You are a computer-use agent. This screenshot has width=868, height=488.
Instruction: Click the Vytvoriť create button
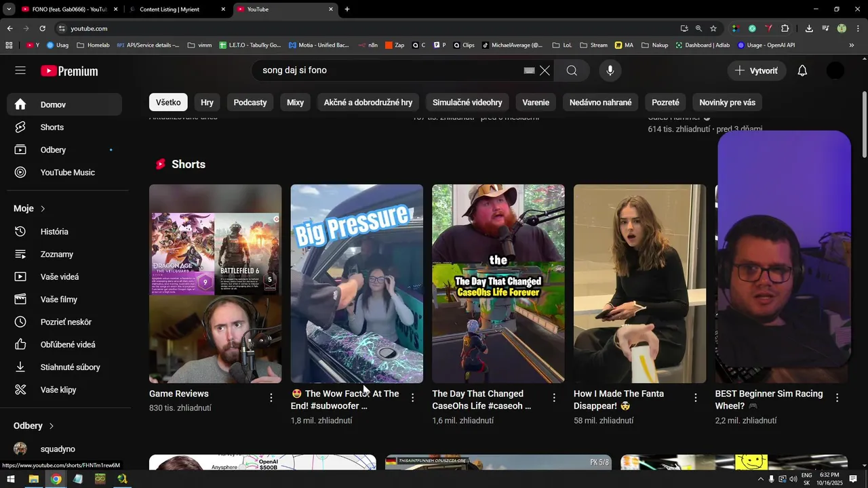coord(757,70)
